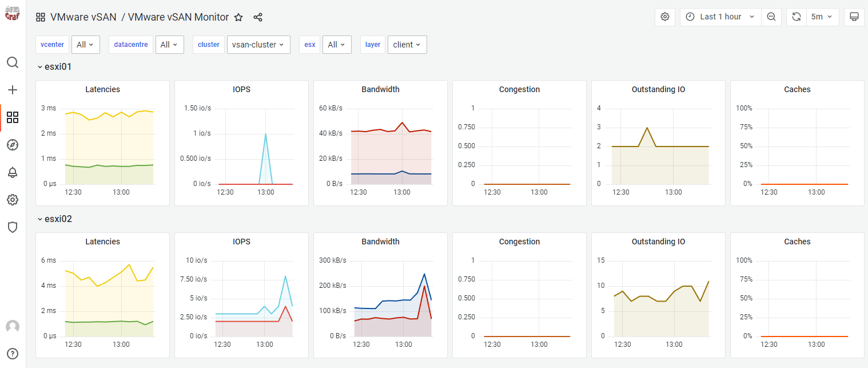Screen dimensions: 868x368
Task: Click the dashboard grid icon beside VMware vSAN
Action: click(x=41, y=17)
